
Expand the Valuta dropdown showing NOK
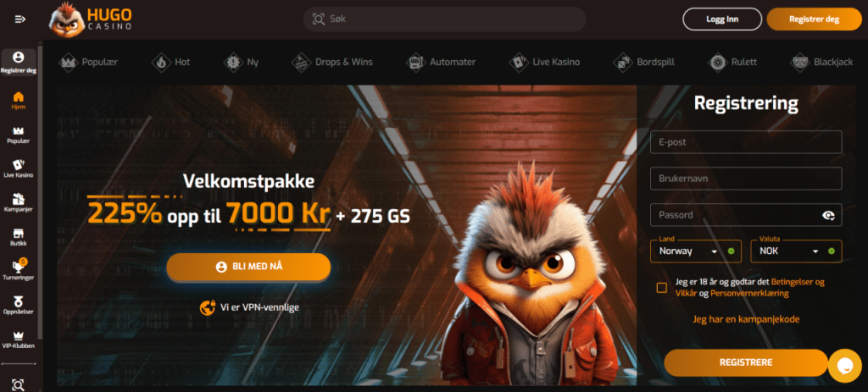(x=796, y=251)
